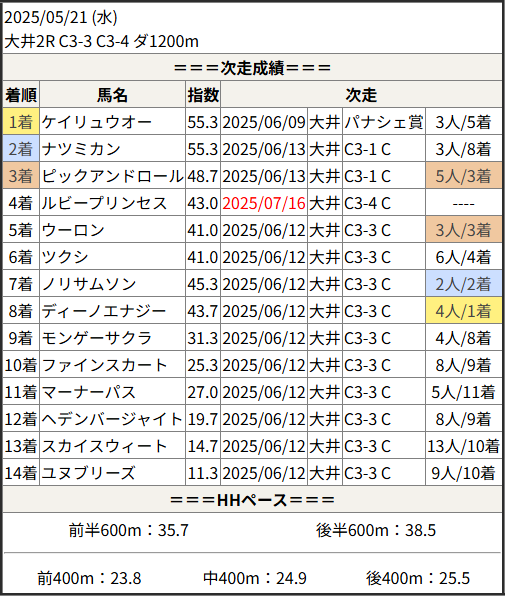
Task: Click the HHペース section heading
Action: point(252,500)
